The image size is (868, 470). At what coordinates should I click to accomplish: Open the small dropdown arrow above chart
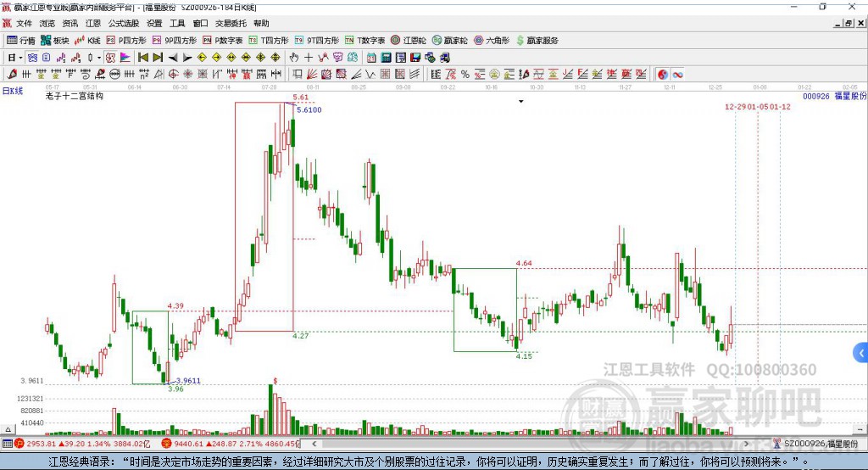tap(521, 102)
